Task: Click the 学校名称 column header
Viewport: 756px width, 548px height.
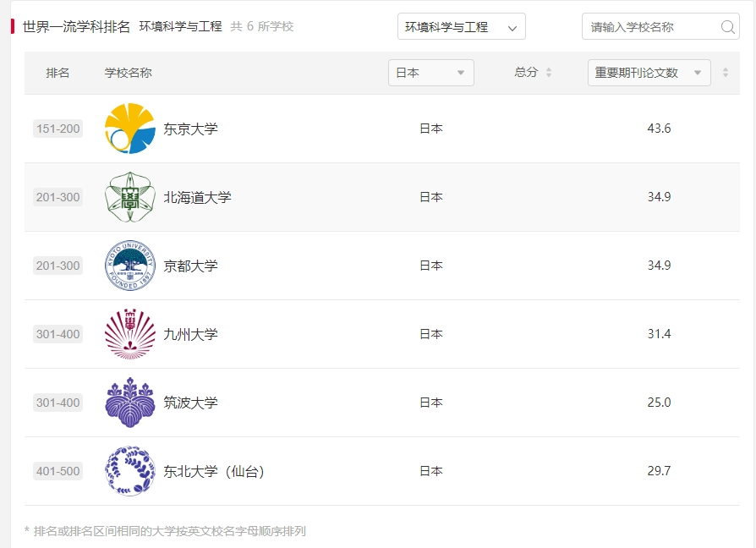Action: click(129, 73)
